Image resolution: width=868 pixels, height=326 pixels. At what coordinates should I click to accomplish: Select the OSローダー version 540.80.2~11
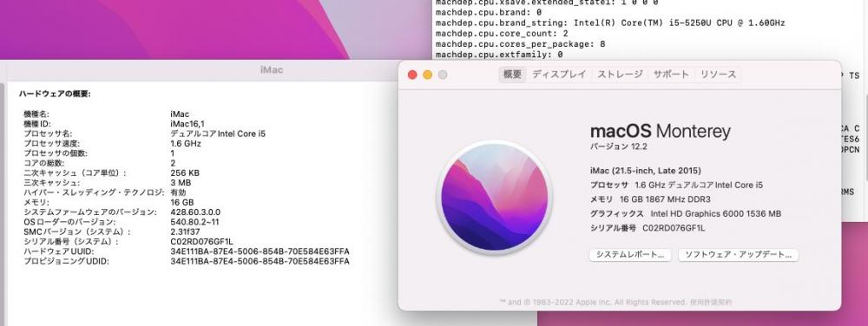(194, 222)
